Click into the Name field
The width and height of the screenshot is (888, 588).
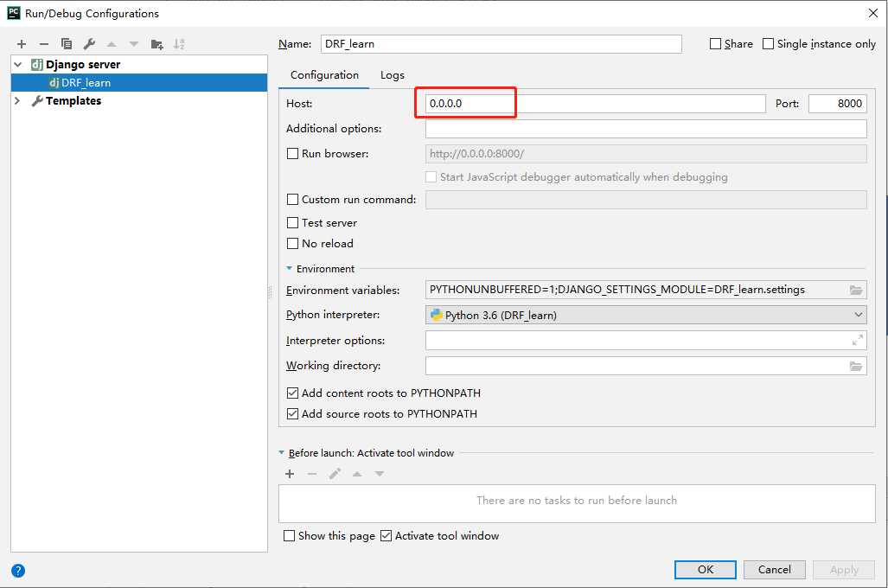501,44
